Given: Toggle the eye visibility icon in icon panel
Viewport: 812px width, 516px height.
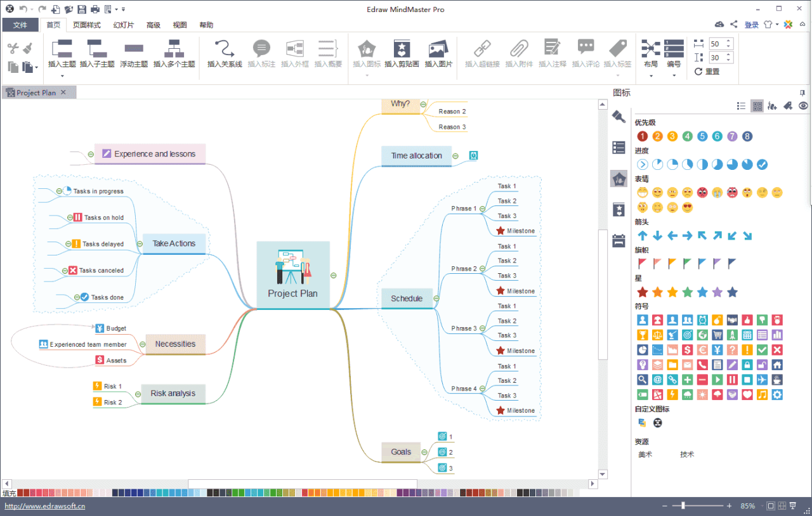Looking at the screenshot, I should pos(802,106).
